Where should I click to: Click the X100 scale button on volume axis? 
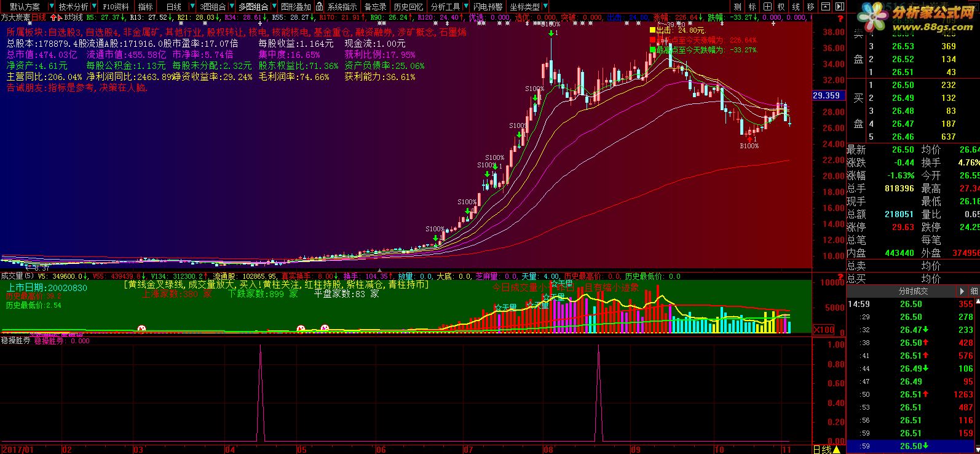[x=823, y=330]
